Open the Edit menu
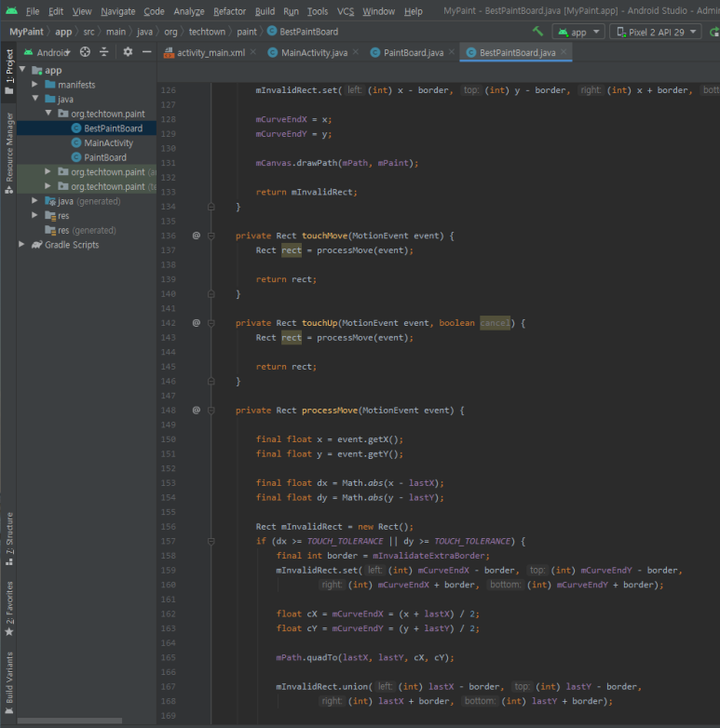720x728 pixels. 56,11
